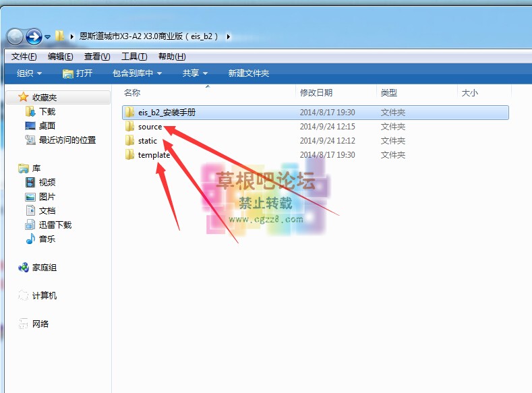Open the 视频 library
Screen dimensions: 532x393
(x=47, y=183)
